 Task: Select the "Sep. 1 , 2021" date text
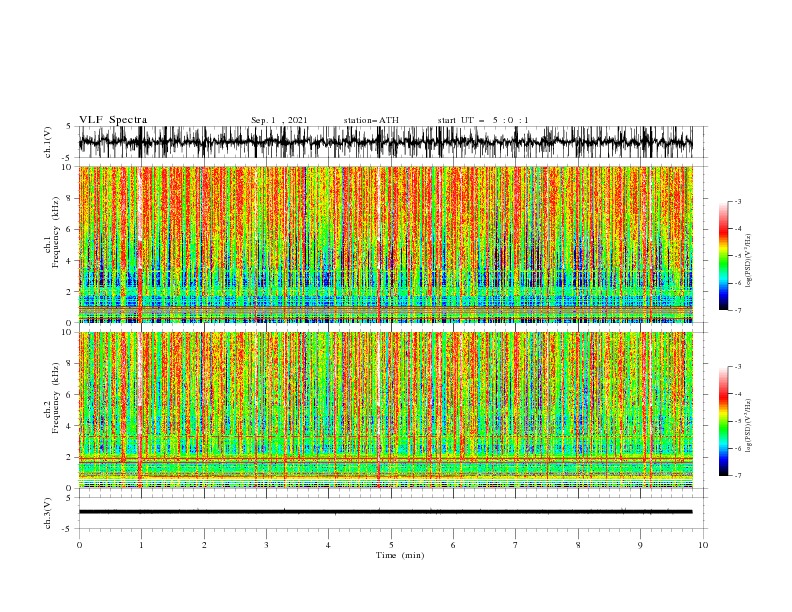point(279,120)
